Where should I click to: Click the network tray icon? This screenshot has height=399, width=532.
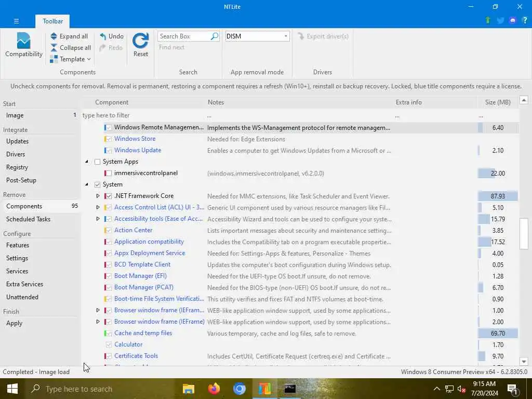coord(449,389)
